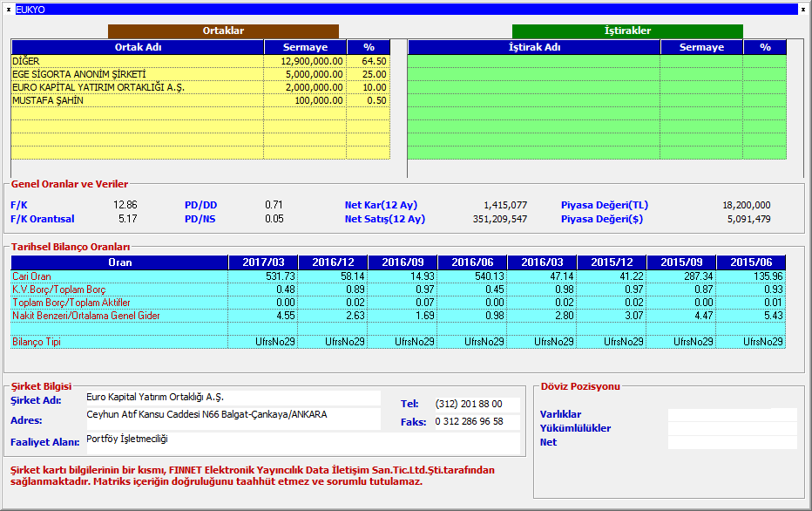Select the MUSTAFA ŞAHİN row
This screenshot has height=511, width=812.
[x=200, y=100]
